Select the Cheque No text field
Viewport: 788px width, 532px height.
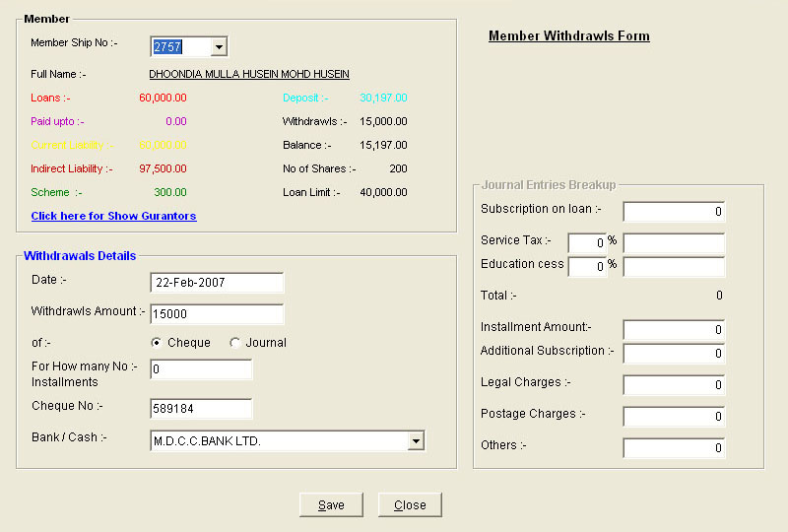point(201,409)
